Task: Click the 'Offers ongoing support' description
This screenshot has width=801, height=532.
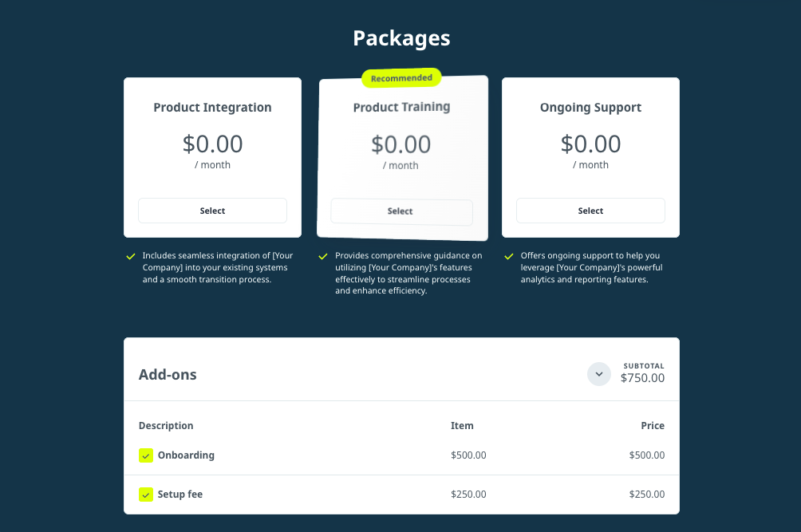Action: [591, 267]
